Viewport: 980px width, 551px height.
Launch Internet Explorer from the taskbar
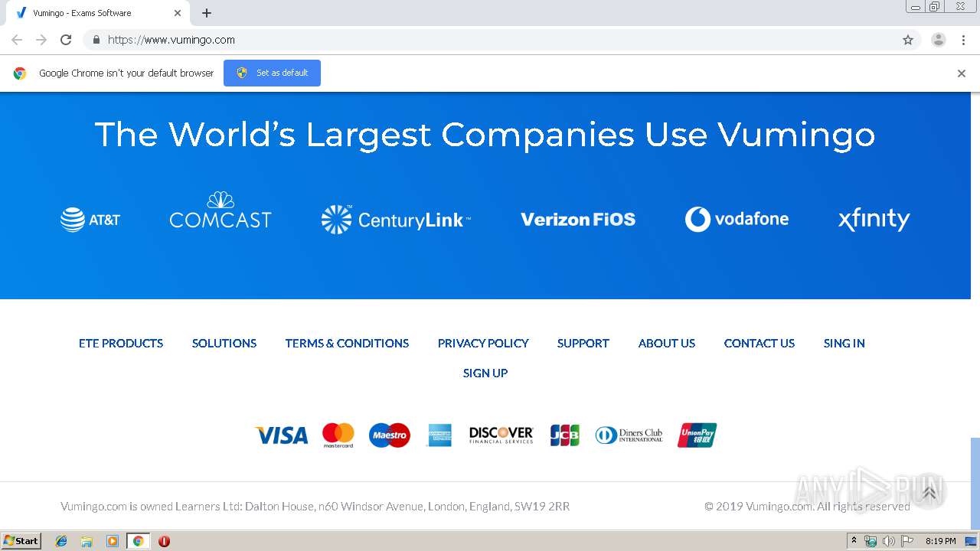pyautogui.click(x=61, y=541)
